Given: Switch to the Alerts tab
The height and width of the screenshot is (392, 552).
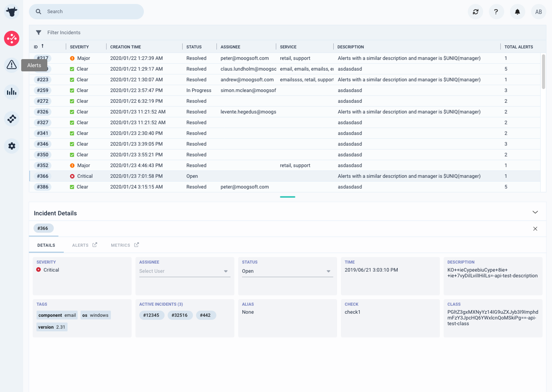Looking at the screenshot, I should pos(84,245).
